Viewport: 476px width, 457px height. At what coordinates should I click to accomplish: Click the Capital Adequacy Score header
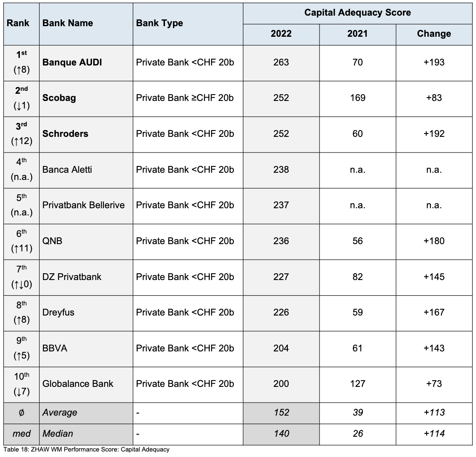(x=357, y=13)
